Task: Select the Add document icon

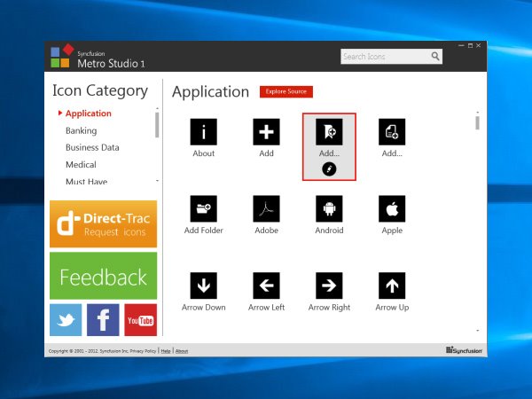Action: [x=392, y=131]
